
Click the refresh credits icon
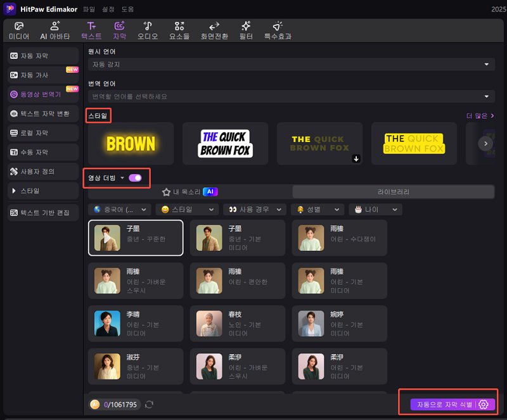point(150,404)
